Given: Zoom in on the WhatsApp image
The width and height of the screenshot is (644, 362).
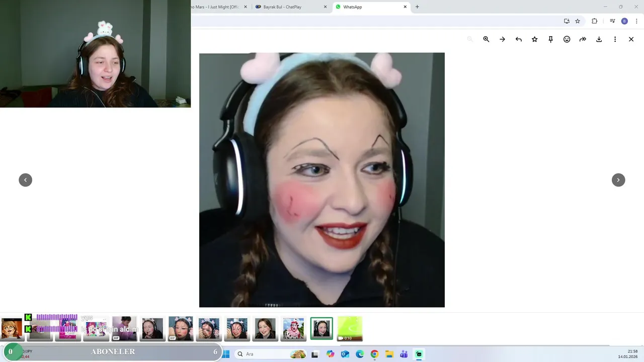Looking at the screenshot, I should click(x=486, y=39).
